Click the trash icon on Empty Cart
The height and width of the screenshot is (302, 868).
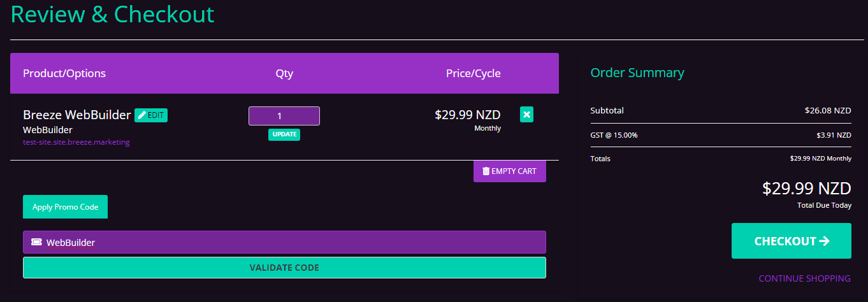486,171
